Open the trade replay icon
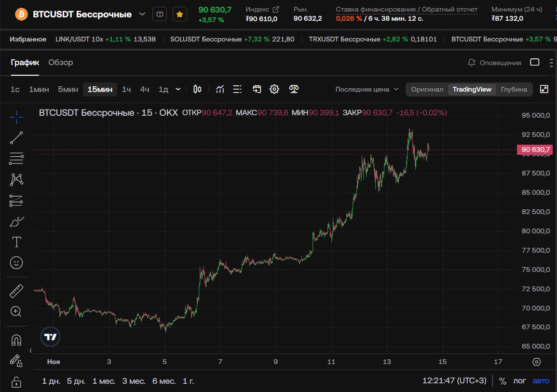This screenshot has height=392, width=557. tap(257, 89)
